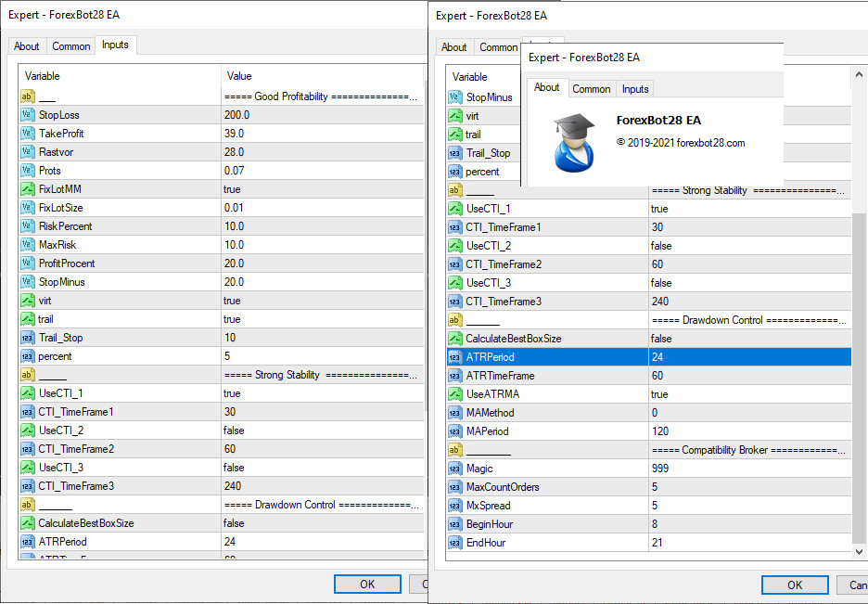Click the 'ab' icon of the Good Profitability row
The width and height of the screenshot is (868, 604).
[28, 96]
